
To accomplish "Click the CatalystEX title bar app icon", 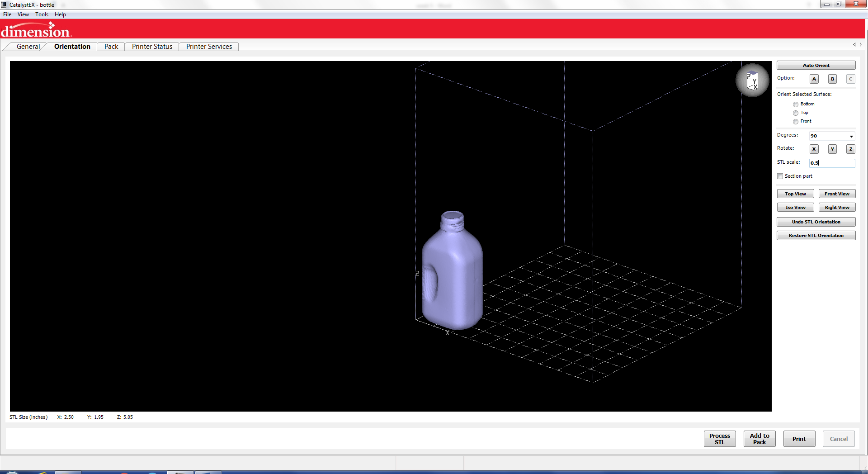I will [x=4, y=5].
